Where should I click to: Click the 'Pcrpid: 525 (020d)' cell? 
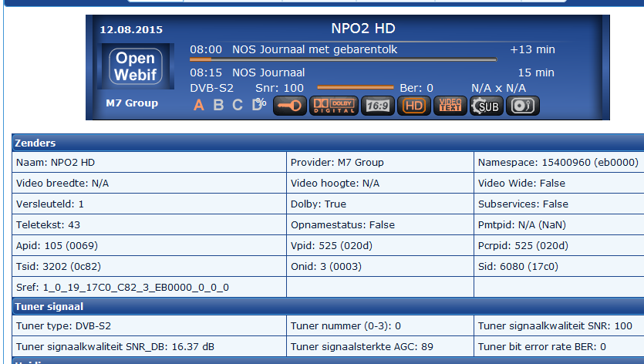[559, 246]
